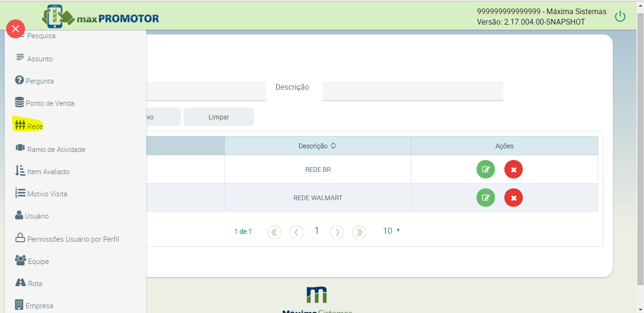Screen dimensions: 644x313
Task: Open Item Avaliado menu entry
Action: click(x=48, y=172)
